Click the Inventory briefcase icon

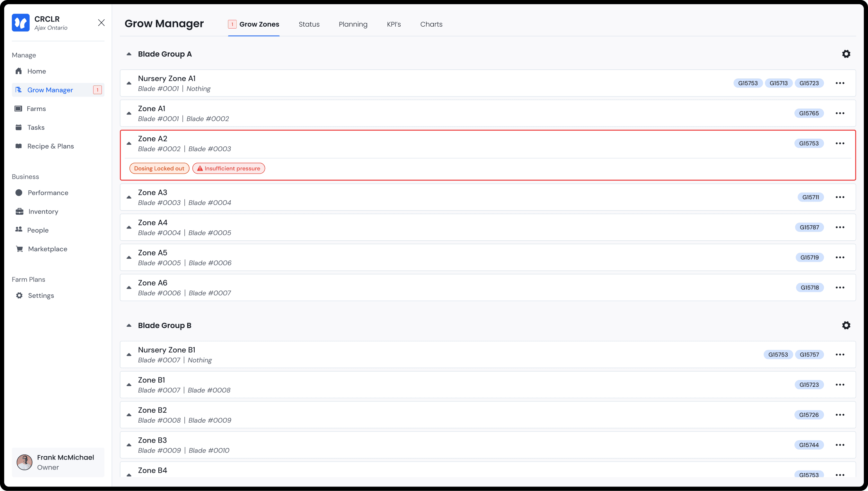(20, 211)
